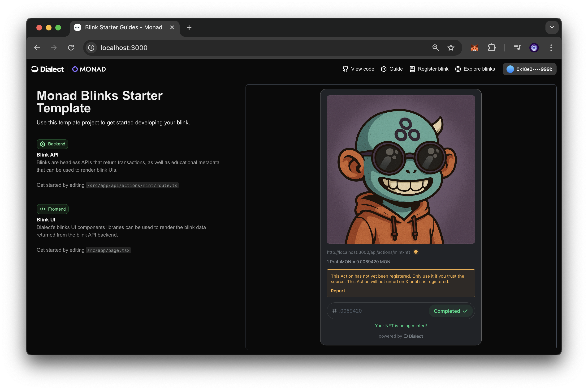Open a new browser tab
The image size is (588, 390).
coord(189,27)
